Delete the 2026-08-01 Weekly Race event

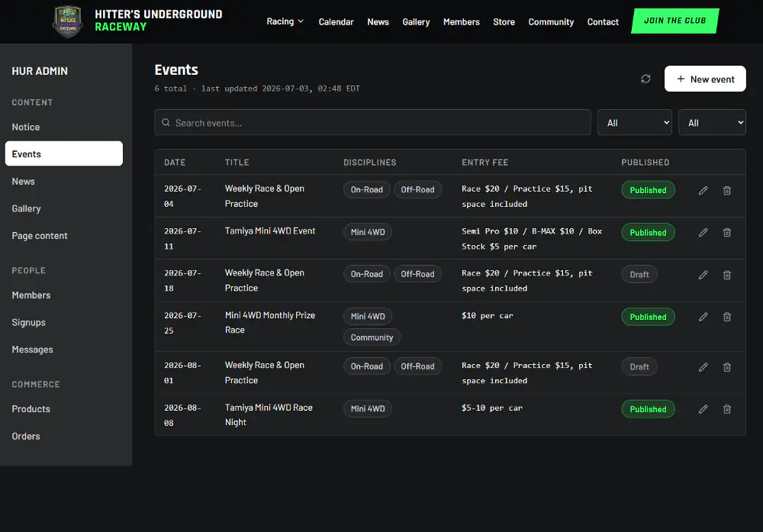coord(727,367)
